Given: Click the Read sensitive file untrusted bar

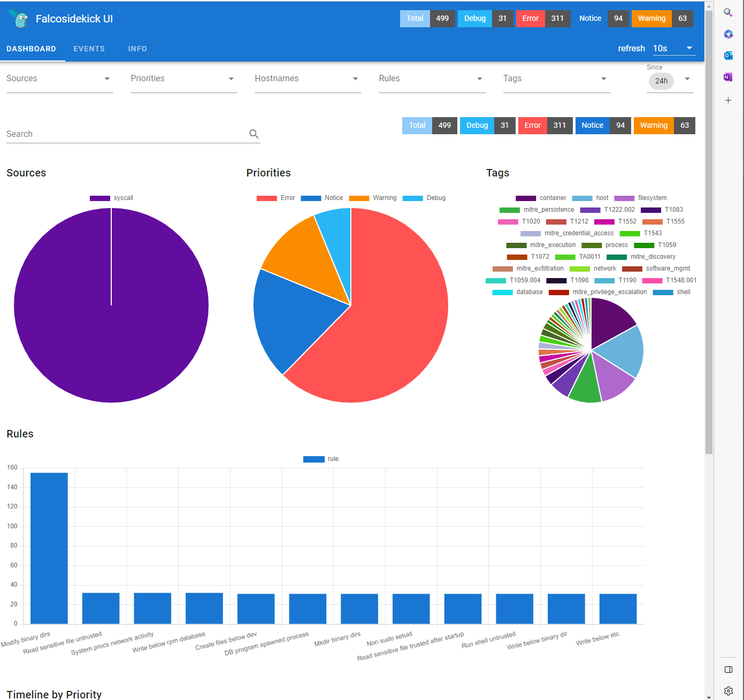Looking at the screenshot, I should click(101, 609).
